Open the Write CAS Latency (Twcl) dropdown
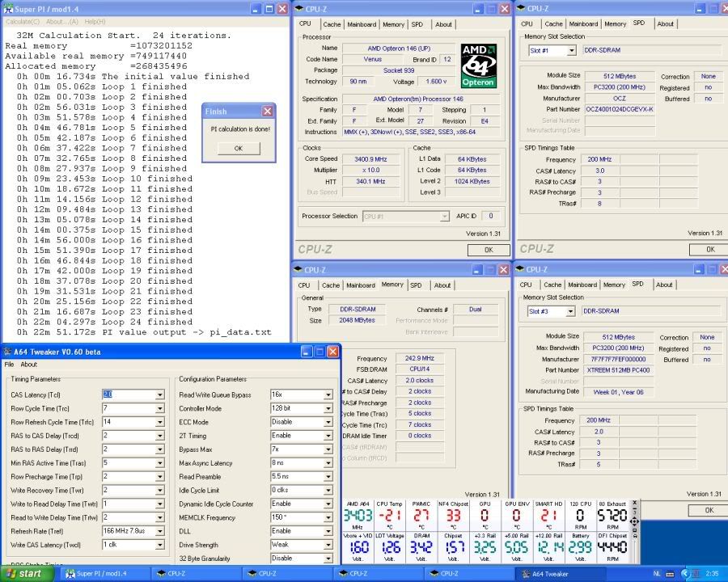 pos(159,545)
